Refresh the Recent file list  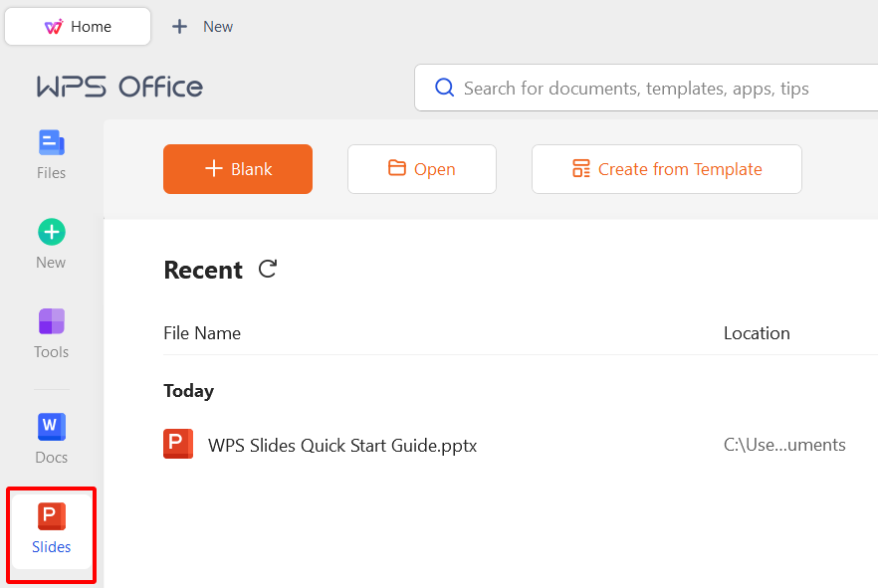pos(268,269)
